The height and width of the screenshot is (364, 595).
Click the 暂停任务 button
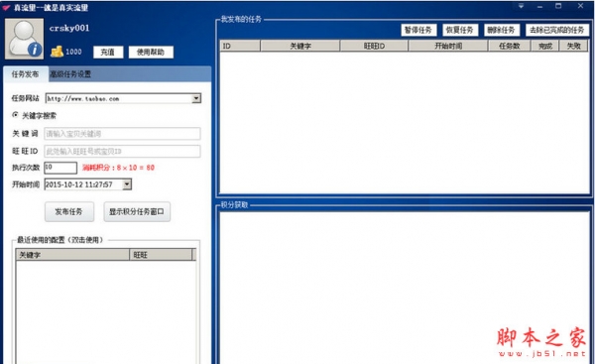coord(418,30)
